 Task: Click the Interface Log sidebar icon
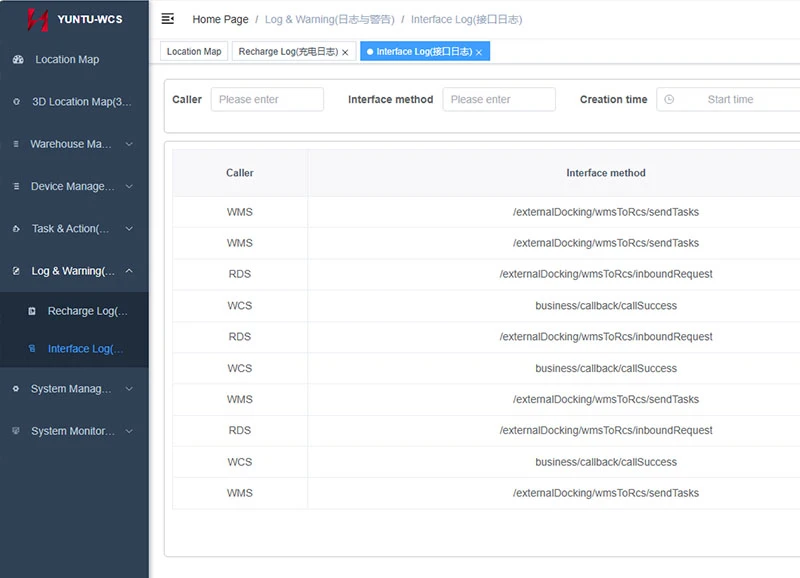point(32,348)
